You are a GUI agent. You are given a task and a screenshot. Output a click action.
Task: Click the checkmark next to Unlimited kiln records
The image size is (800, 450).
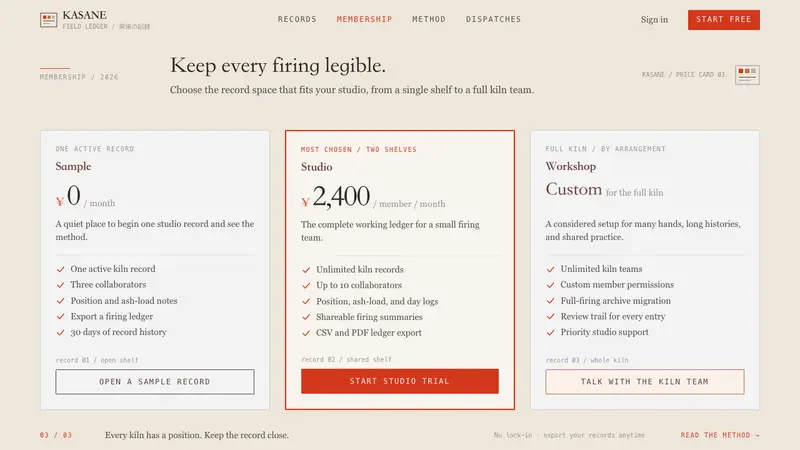tap(306, 270)
